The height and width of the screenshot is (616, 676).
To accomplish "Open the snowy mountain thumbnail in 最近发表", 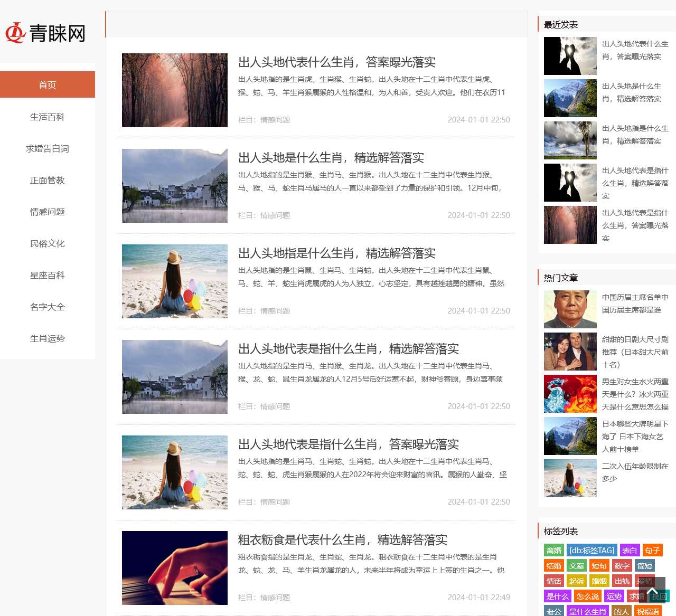I will 570,98.
